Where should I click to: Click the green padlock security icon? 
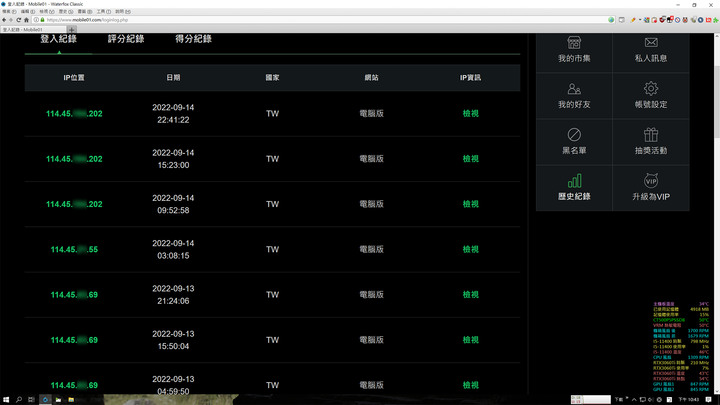coord(43,20)
